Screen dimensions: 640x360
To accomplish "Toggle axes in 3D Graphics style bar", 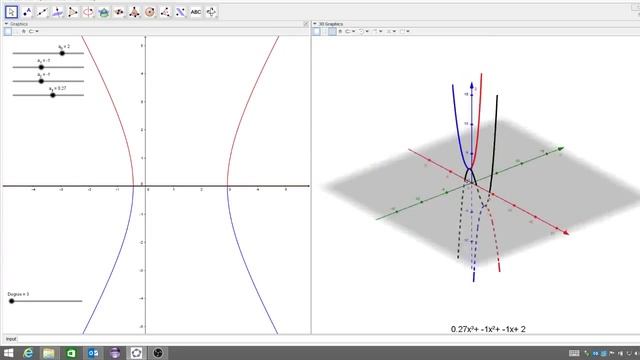I will click(x=317, y=31).
